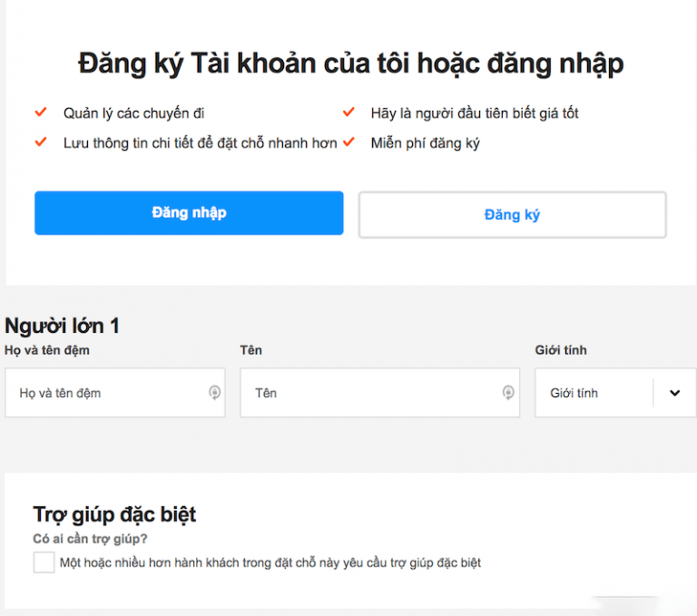Click checkmark icon beside Miễn phí đăng ký
Viewport: 697px width, 616px height.
[x=348, y=142]
